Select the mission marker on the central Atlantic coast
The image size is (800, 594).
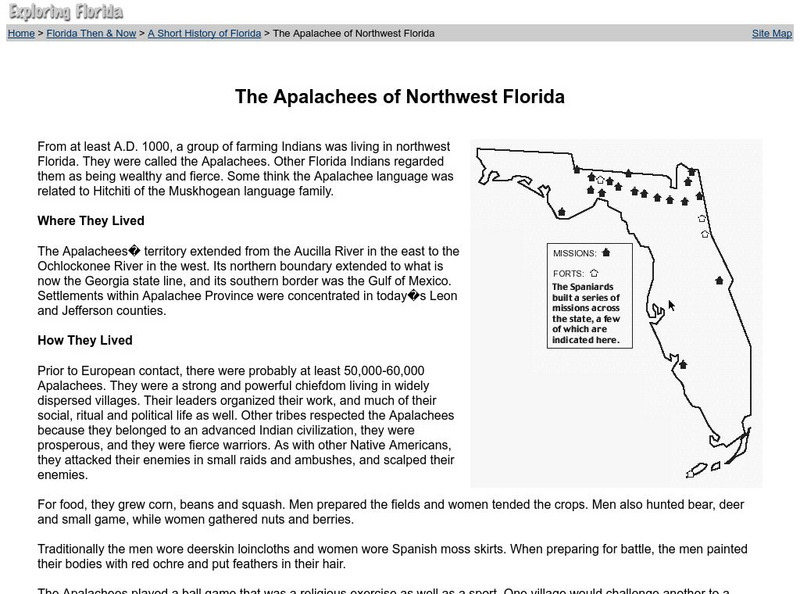719,278
